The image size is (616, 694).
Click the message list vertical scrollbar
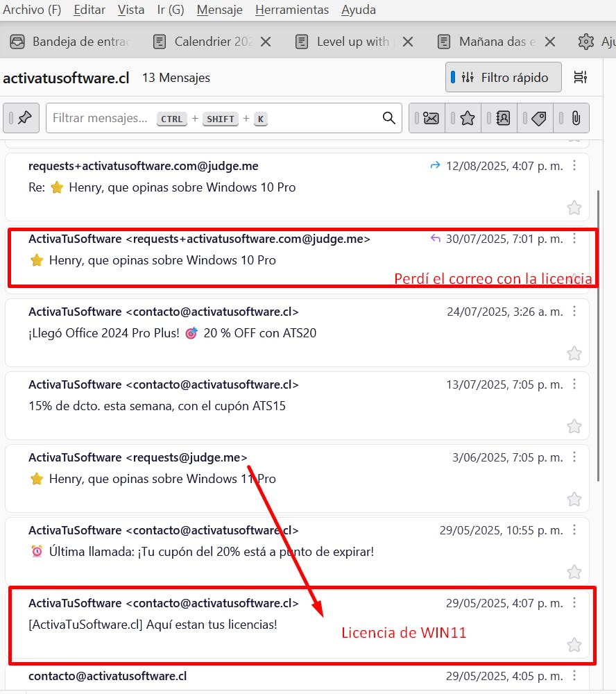click(x=599, y=336)
